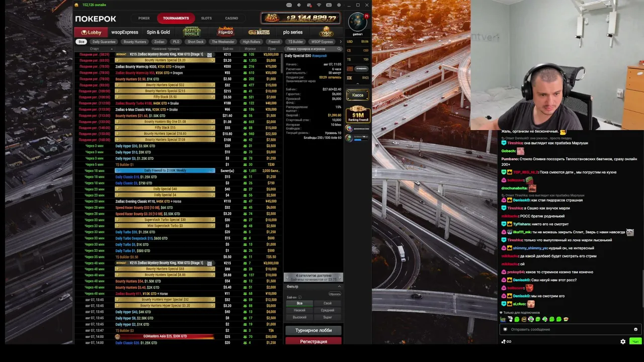Screen dimensions: 644x362
Task: Select the Superstack Turbo Special $30 row
Action: click(x=178, y=220)
